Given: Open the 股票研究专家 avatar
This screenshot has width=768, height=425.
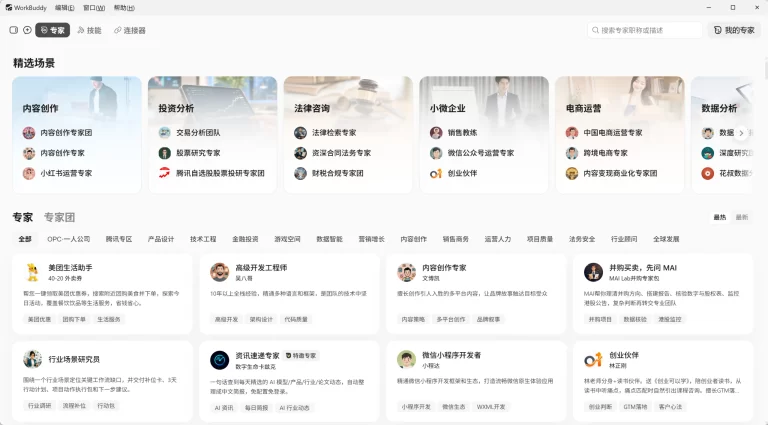Looking at the screenshot, I should [165, 153].
